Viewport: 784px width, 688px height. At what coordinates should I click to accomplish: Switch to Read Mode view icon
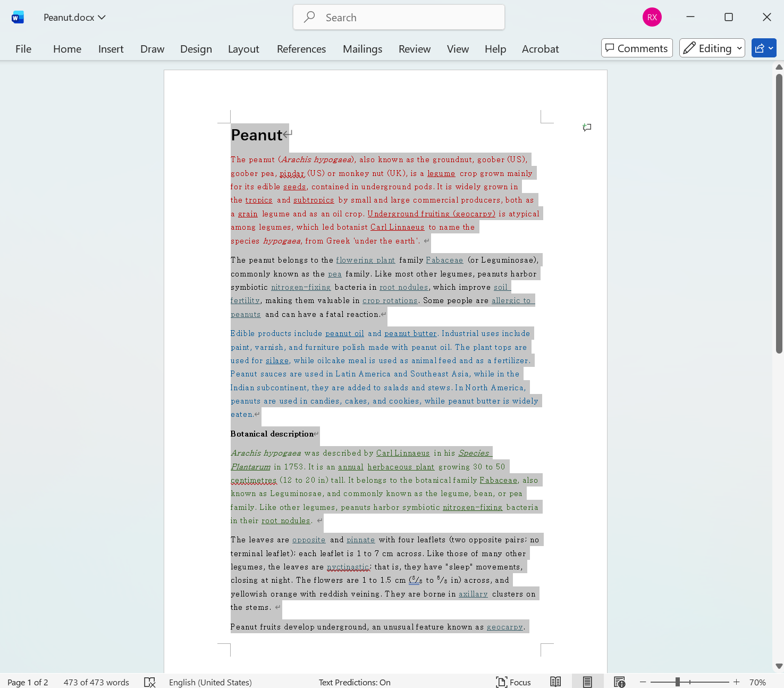[555, 681]
